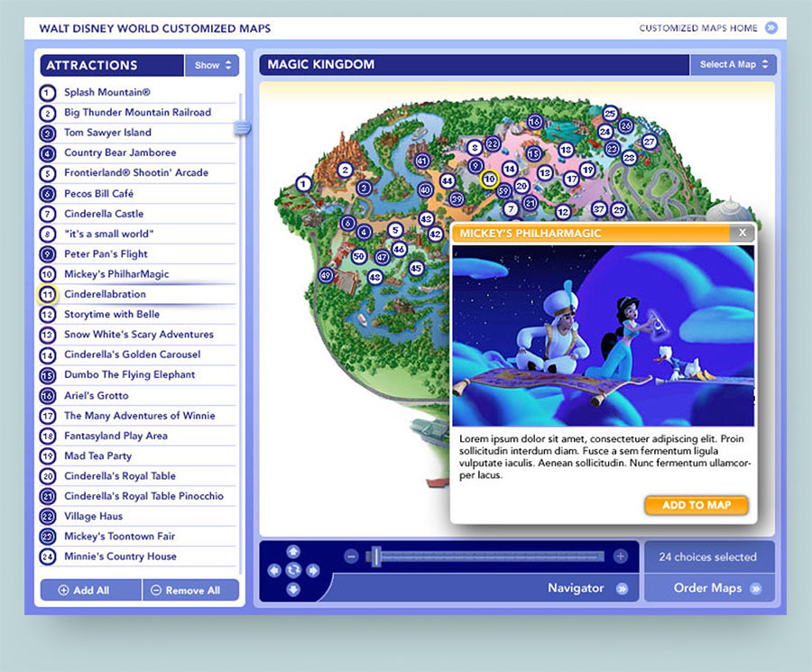Select map marker 49 on the map
Image resolution: width=812 pixels, height=672 pixels.
(x=326, y=274)
